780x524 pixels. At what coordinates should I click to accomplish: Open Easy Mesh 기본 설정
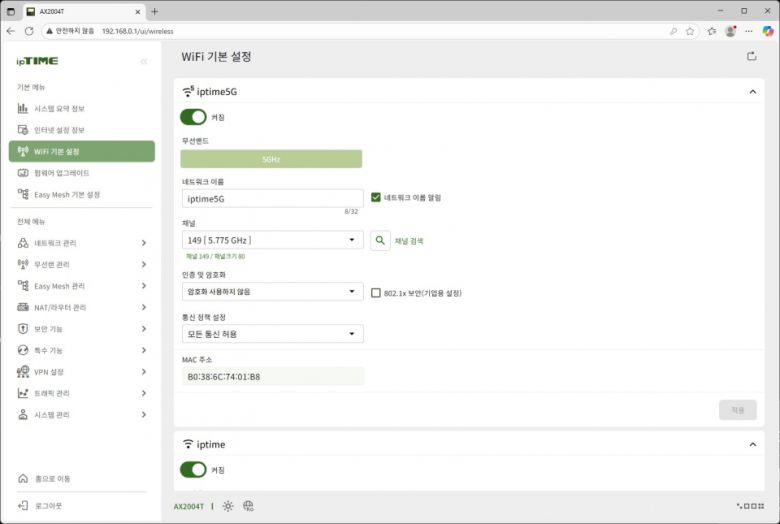(x=82, y=194)
